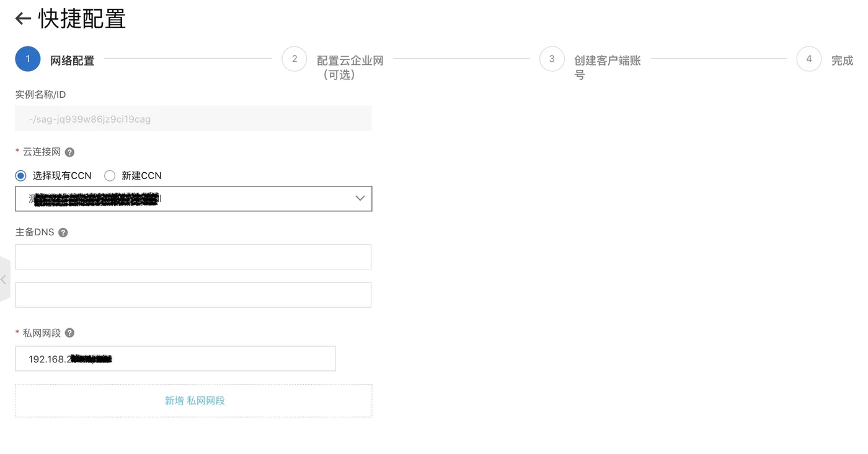Image resolution: width=868 pixels, height=454 pixels.
Task: Select step 1 网络配置 circle
Action: (x=28, y=59)
